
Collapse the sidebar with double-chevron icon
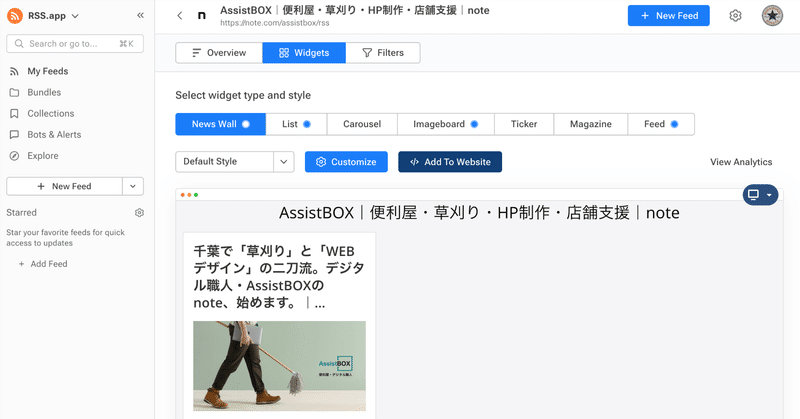140,15
